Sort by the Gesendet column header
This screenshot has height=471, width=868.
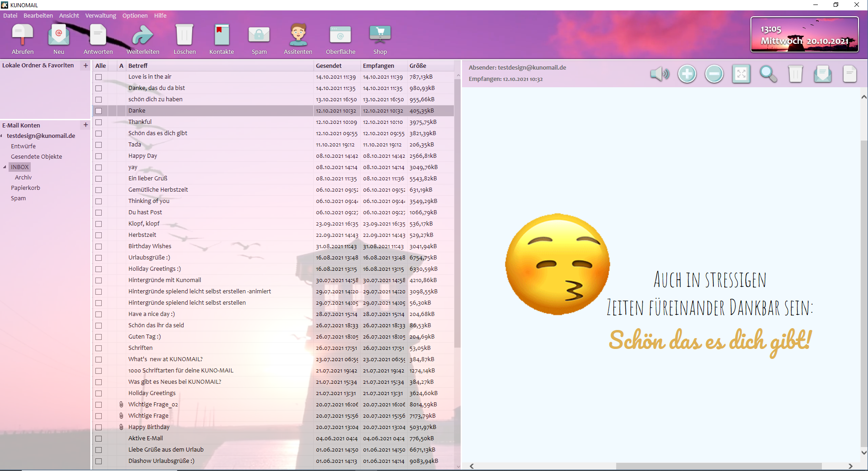pos(337,66)
